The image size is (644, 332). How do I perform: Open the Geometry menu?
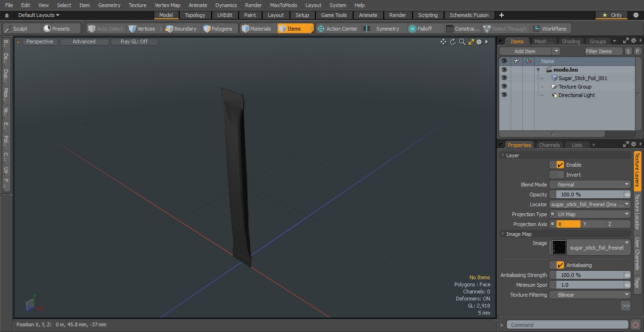click(x=109, y=5)
